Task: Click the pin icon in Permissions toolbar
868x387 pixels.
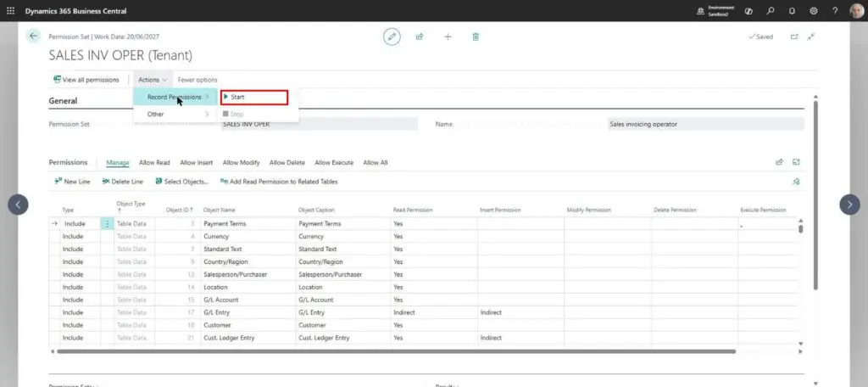Action: pos(796,182)
